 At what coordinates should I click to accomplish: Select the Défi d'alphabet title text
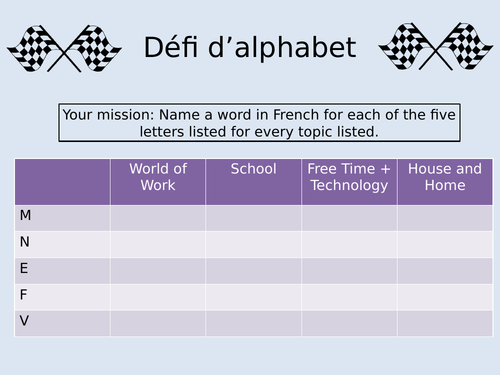click(250, 47)
